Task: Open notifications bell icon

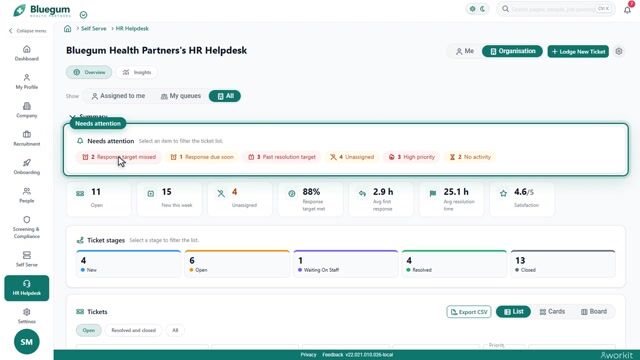Action: pyautogui.click(x=627, y=9)
